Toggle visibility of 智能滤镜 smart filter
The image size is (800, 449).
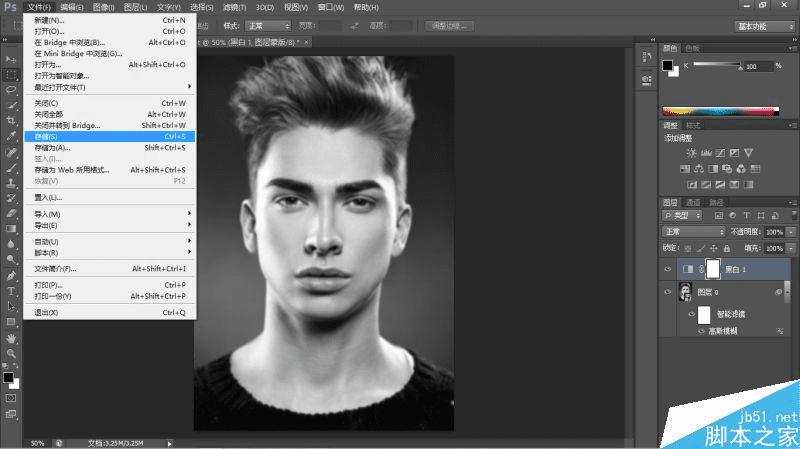(691, 314)
